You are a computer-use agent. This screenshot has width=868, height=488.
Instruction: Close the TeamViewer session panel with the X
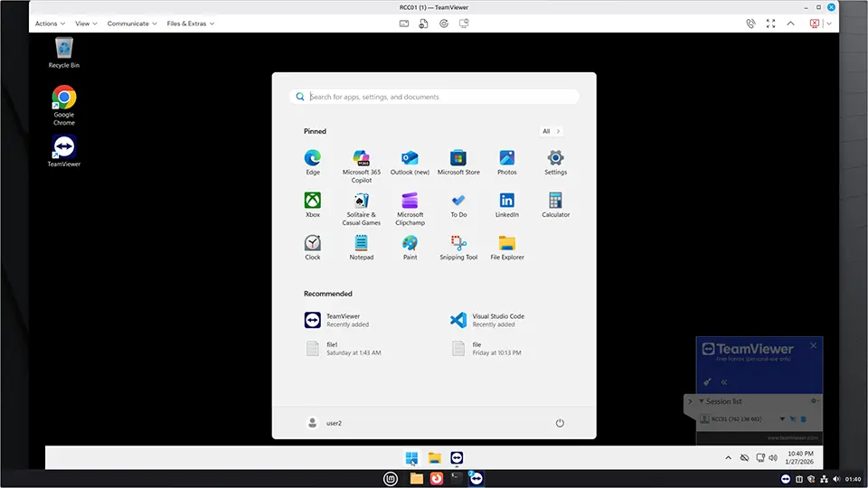[813, 345]
